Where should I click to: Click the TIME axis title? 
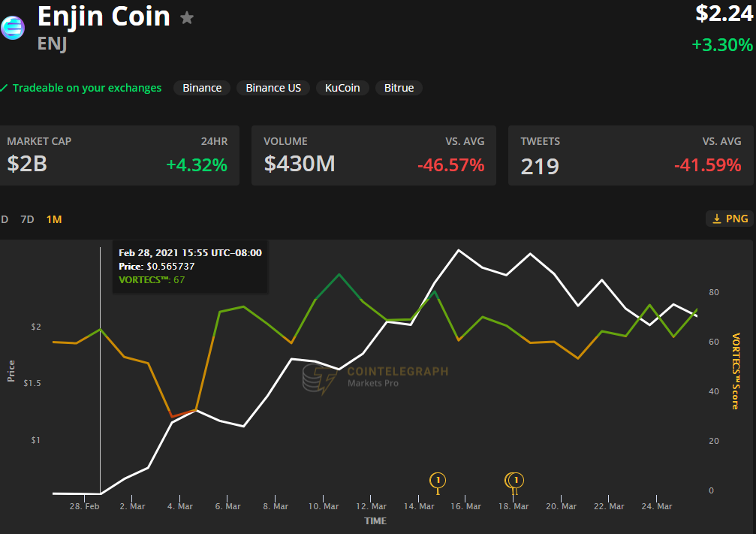point(375,521)
